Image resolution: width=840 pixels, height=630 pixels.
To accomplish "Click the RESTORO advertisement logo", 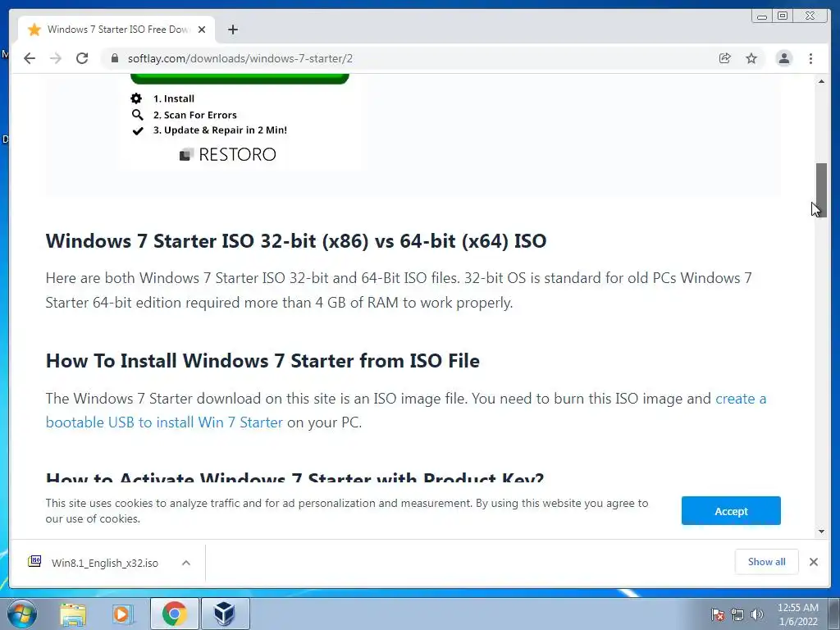I will point(228,154).
